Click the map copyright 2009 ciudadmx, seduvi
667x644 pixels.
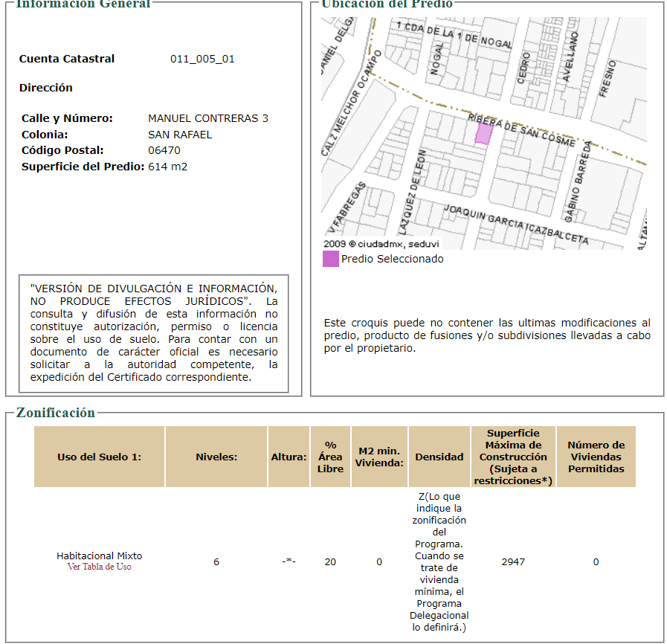point(381,244)
